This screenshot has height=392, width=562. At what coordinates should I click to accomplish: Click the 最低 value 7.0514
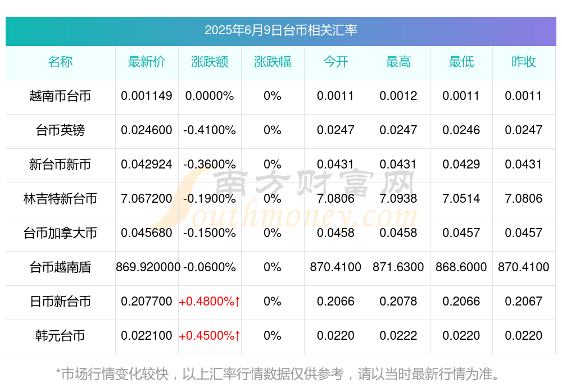[x=461, y=198]
